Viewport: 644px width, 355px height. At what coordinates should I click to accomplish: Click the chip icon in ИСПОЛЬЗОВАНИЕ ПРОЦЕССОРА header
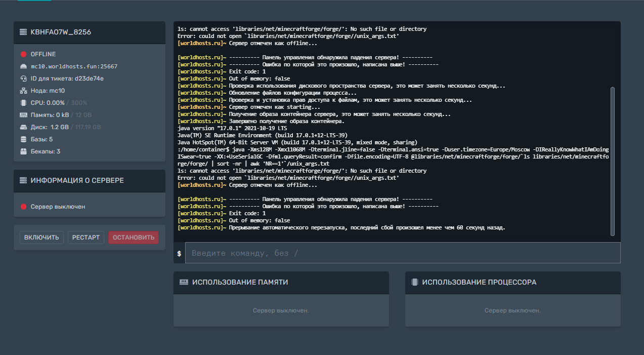pyautogui.click(x=415, y=282)
